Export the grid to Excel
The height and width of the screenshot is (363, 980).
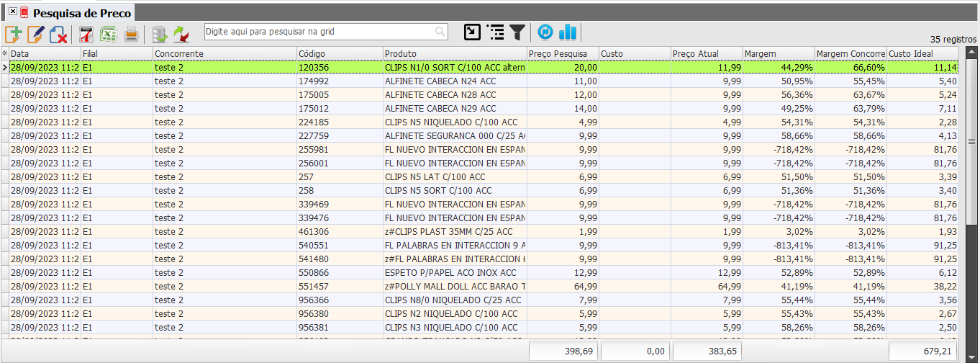tap(109, 33)
